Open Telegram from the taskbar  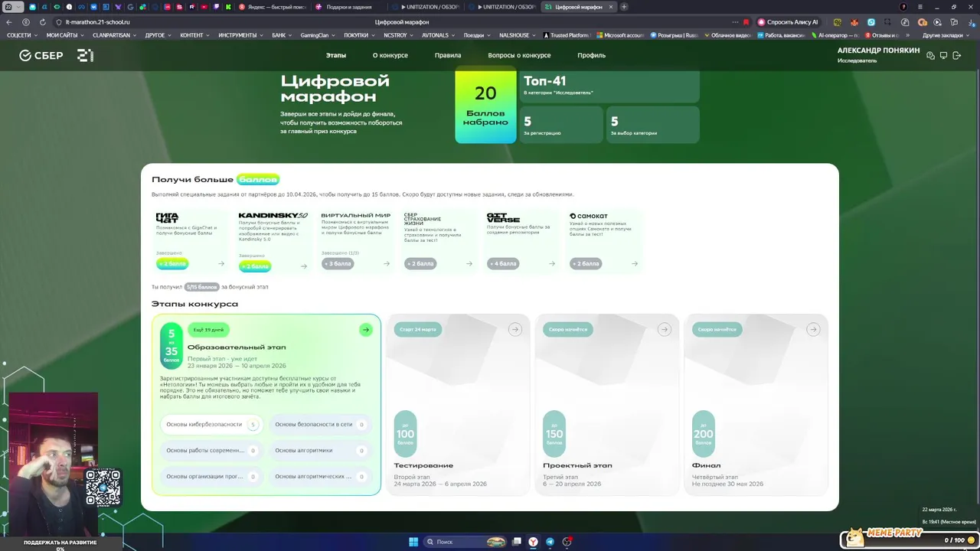tap(550, 542)
